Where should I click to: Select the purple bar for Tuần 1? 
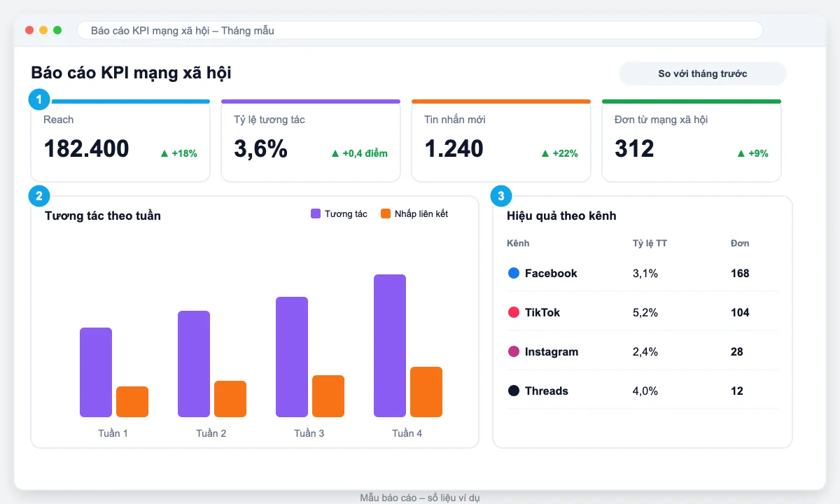pos(96,372)
